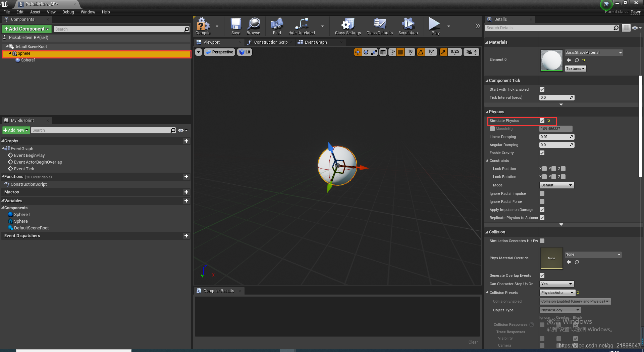Viewport: 644px width, 352px height.
Task: Open the Collision Presets PhysicsActor dropdown
Action: coord(557,293)
